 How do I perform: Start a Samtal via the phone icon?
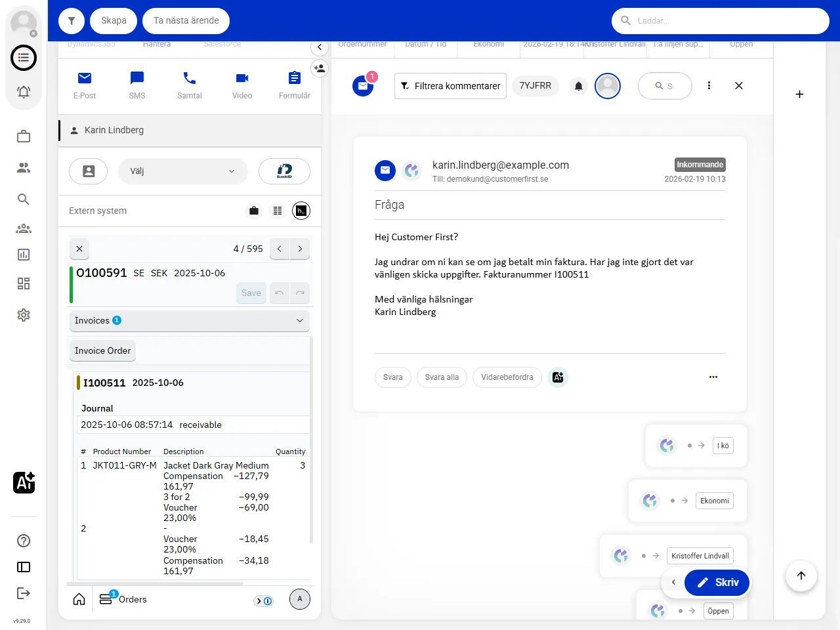click(189, 78)
